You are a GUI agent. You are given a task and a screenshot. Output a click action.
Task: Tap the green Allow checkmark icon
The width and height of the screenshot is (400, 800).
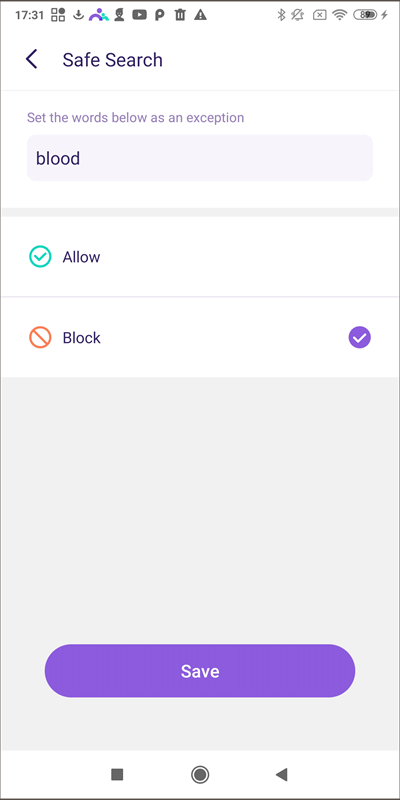40,257
